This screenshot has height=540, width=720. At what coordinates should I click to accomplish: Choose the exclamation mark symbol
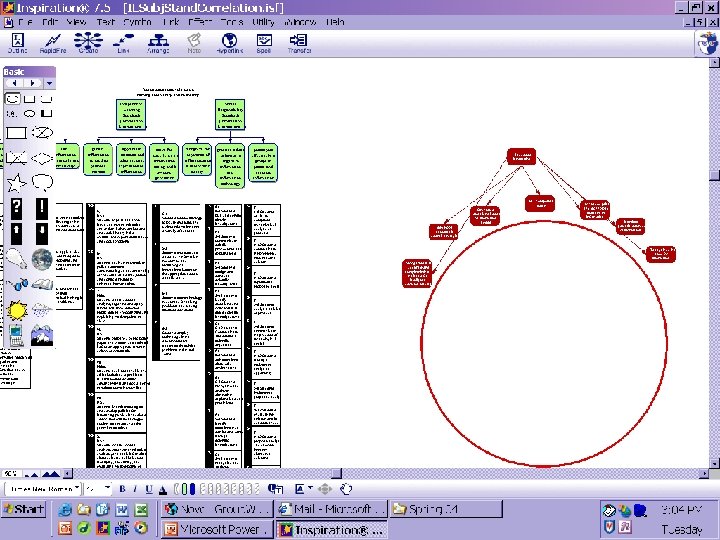tap(42, 208)
